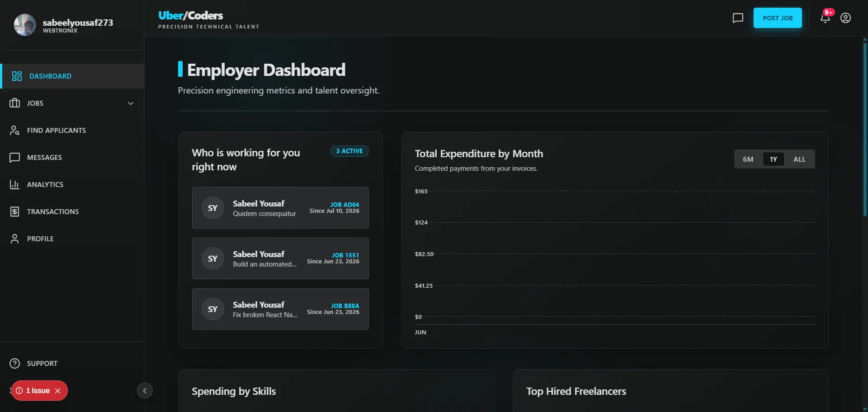
Task: Open the Jobs menu item
Action: click(x=72, y=103)
